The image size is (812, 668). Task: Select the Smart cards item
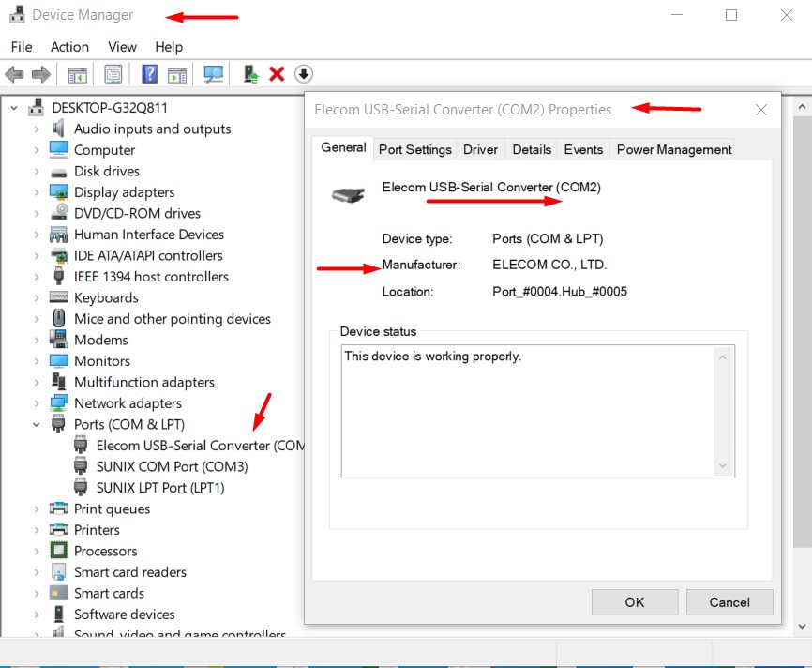[x=109, y=593]
